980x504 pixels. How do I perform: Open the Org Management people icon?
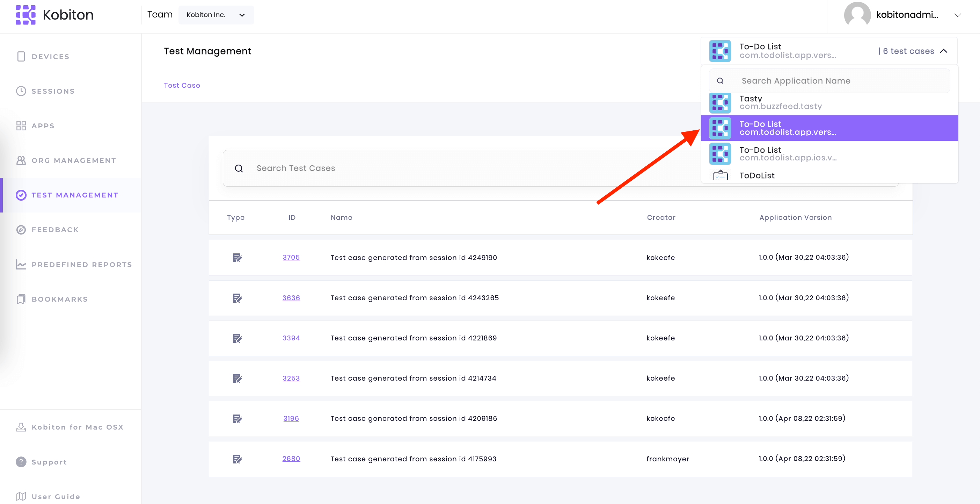(21, 160)
